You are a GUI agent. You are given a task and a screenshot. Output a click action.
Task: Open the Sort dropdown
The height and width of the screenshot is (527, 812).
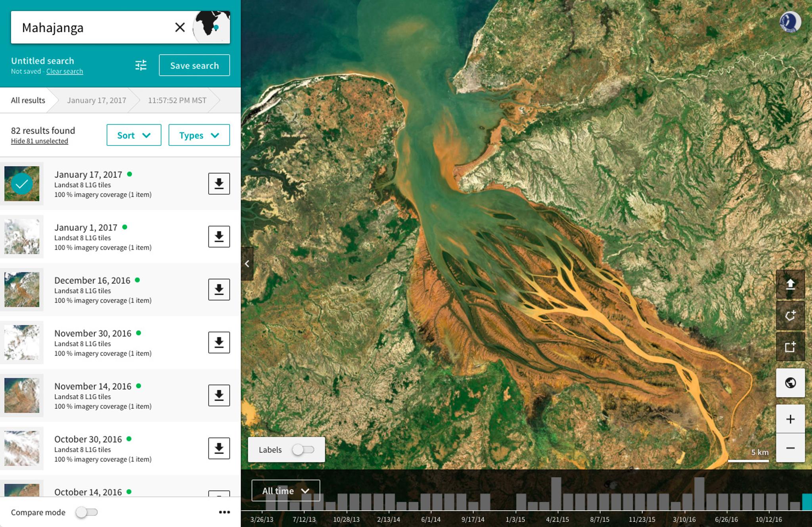134,135
